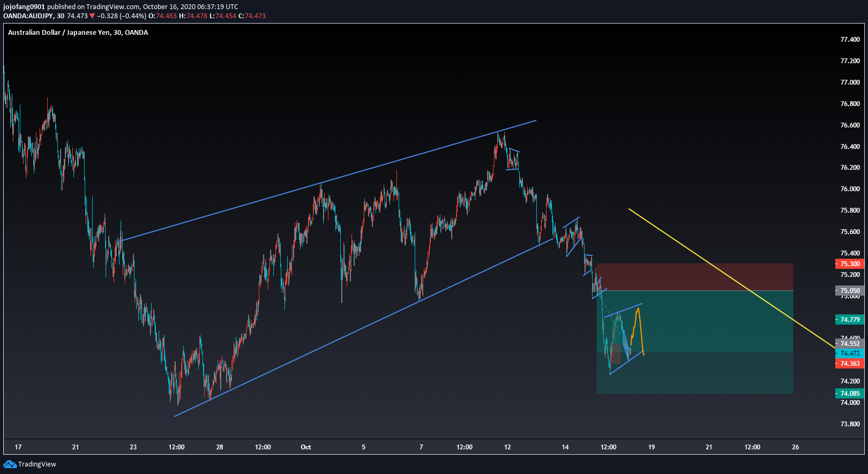This screenshot has height=474, width=868.
Task: Click the 73.800 price axis value
Action: pos(850,424)
